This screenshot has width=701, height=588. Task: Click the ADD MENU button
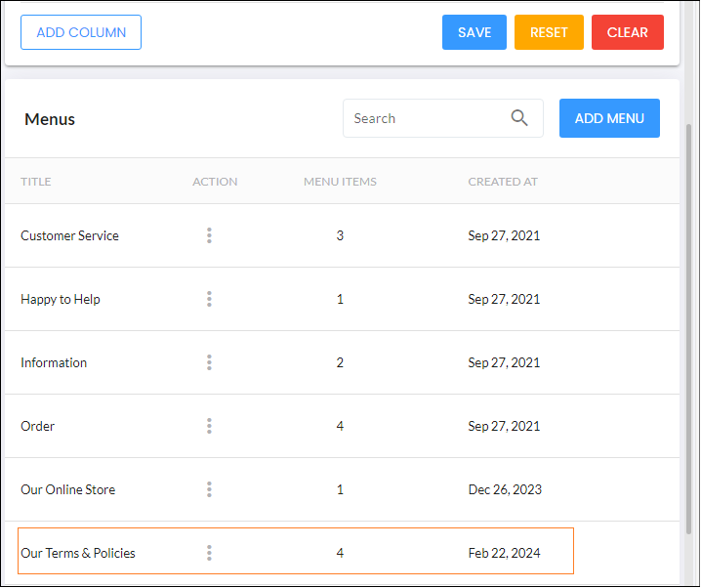(609, 118)
